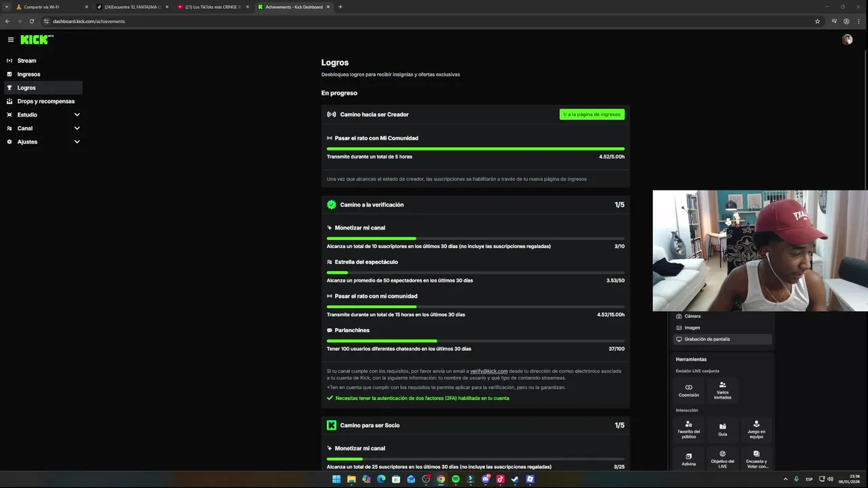Open Spotify from the taskbar

coord(456,479)
